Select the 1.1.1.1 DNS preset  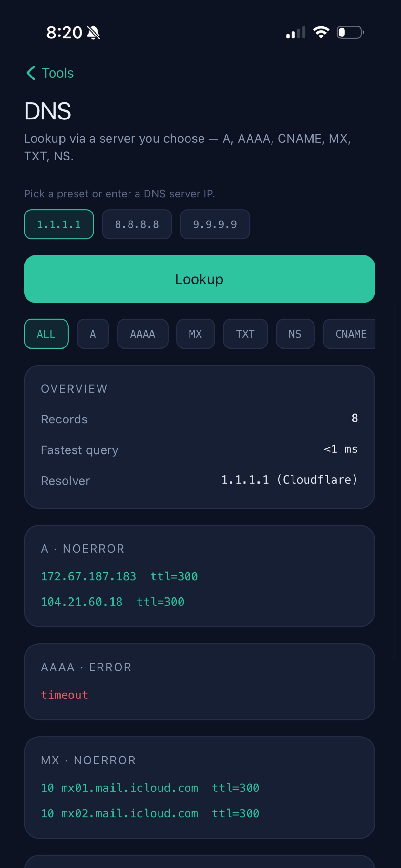[59, 224]
